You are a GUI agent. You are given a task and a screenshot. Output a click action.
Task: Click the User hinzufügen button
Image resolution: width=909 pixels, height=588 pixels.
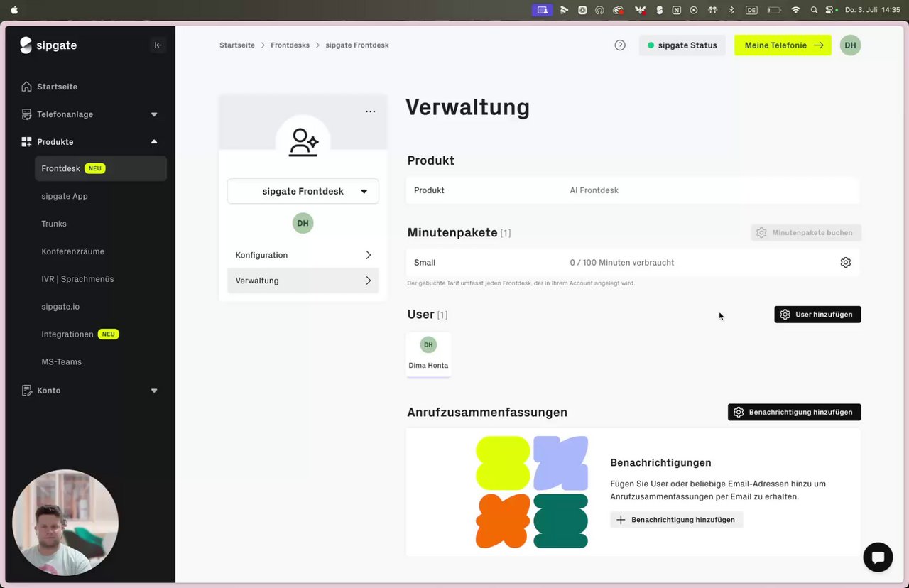tap(817, 315)
